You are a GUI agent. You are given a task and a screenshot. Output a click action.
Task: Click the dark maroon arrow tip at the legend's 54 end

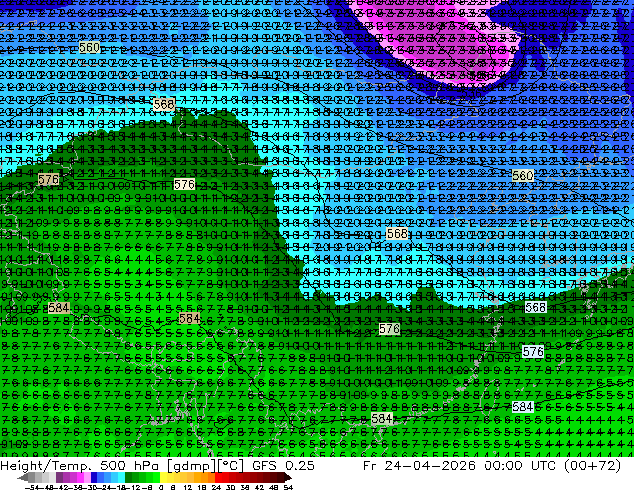click(x=288, y=478)
